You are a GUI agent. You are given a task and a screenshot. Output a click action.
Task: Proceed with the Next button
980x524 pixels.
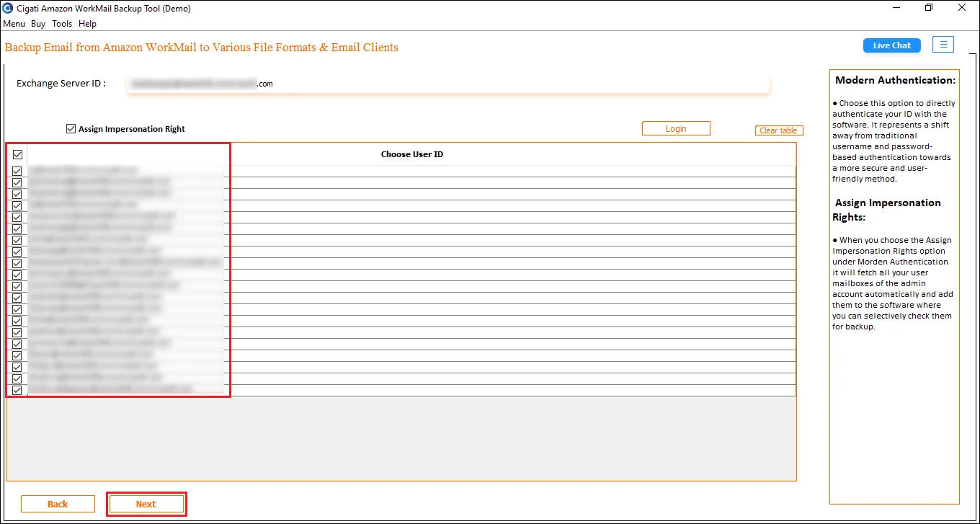point(146,504)
